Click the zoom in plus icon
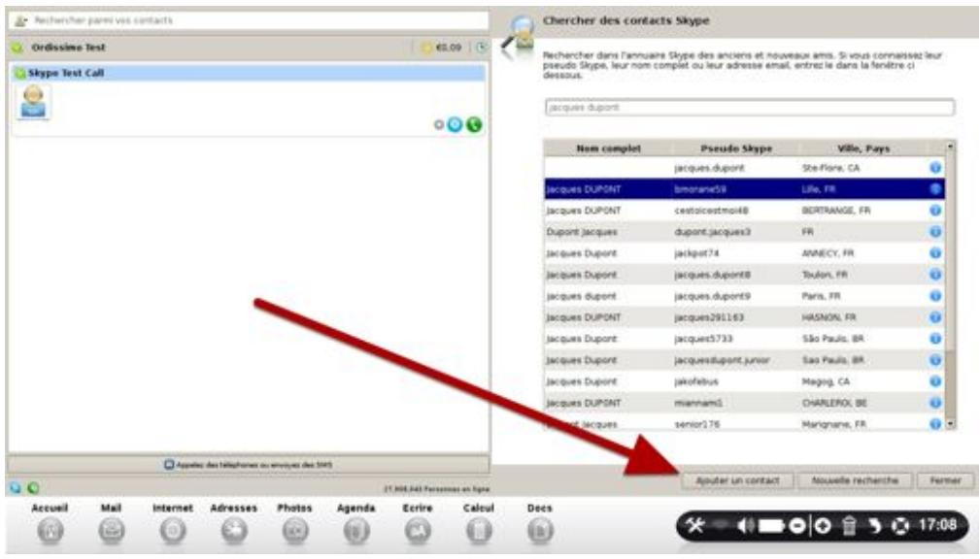This screenshot has width=980, height=559. pos(823,526)
